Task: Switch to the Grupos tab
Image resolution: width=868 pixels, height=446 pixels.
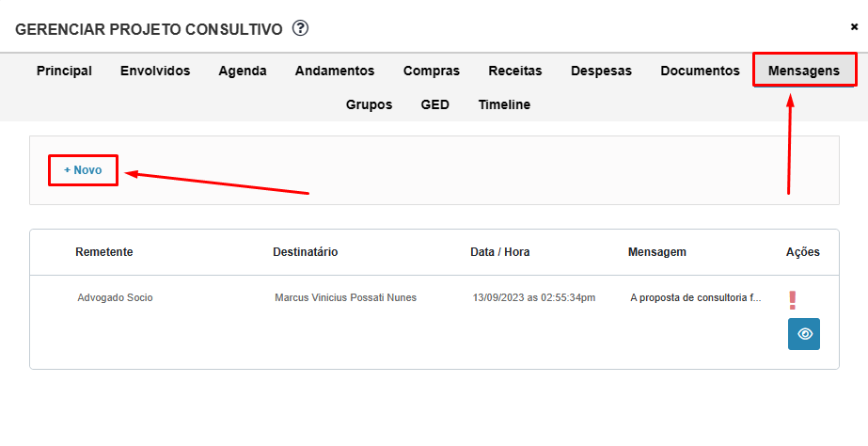Action: pyautogui.click(x=369, y=104)
